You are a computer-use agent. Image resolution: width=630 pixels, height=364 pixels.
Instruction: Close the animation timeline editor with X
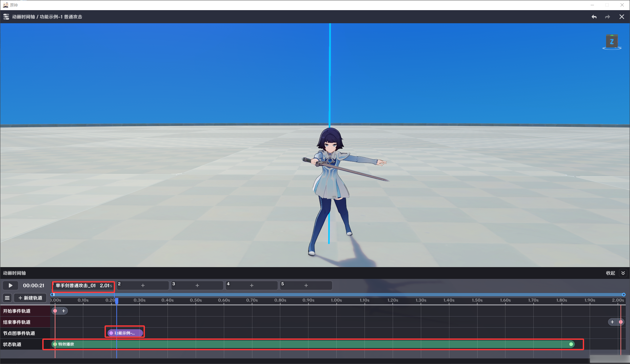pos(621,17)
